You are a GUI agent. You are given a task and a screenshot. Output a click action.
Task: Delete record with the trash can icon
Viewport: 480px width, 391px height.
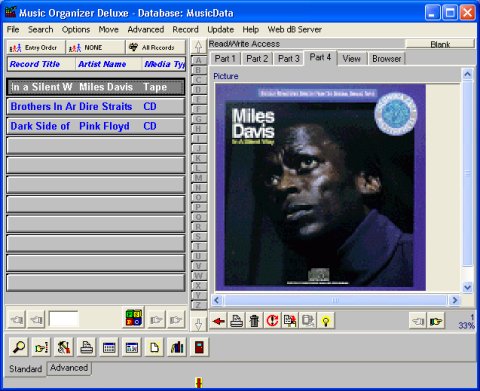pyautogui.click(x=254, y=321)
